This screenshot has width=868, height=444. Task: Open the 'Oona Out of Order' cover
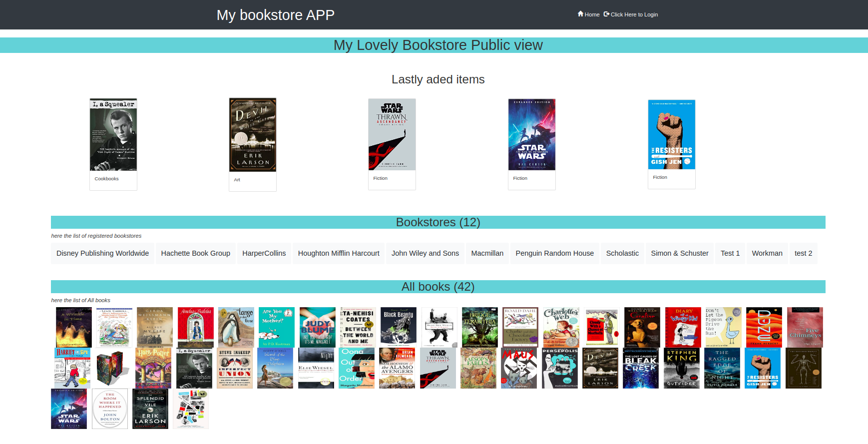click(357, 368)
